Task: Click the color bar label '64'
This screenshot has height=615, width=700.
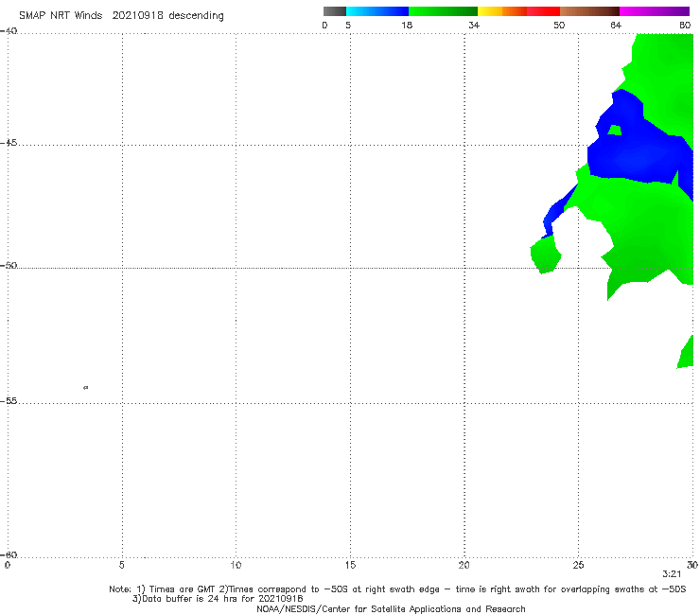Action: pyautogui.click(x=616, y=25)
